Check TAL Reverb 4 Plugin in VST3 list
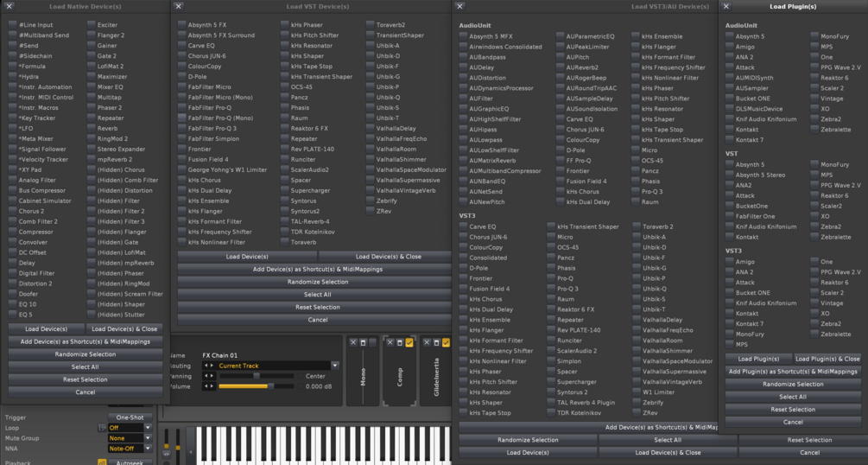 pyautogui.click(x=551, y=403)
